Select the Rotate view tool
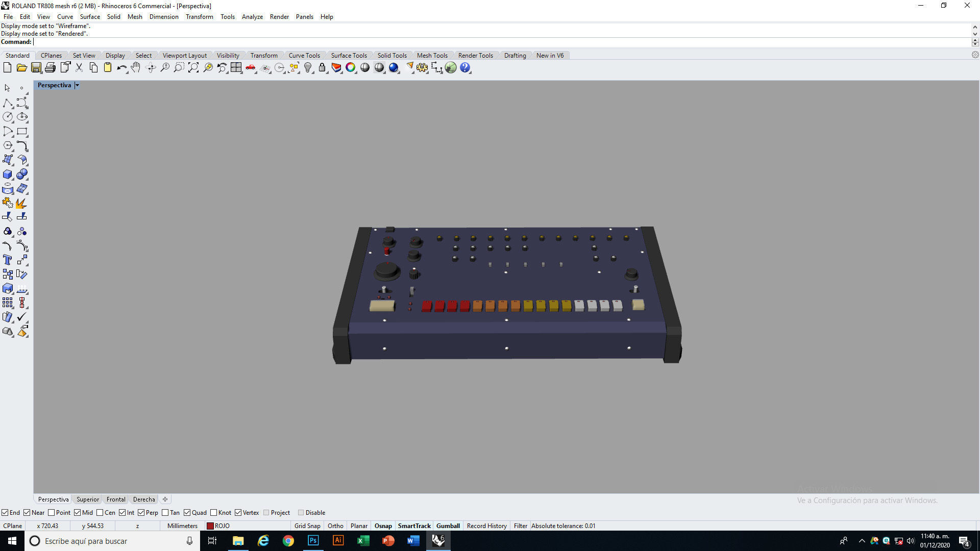This screenshot has width=980, height=551. tap(151, 68)
